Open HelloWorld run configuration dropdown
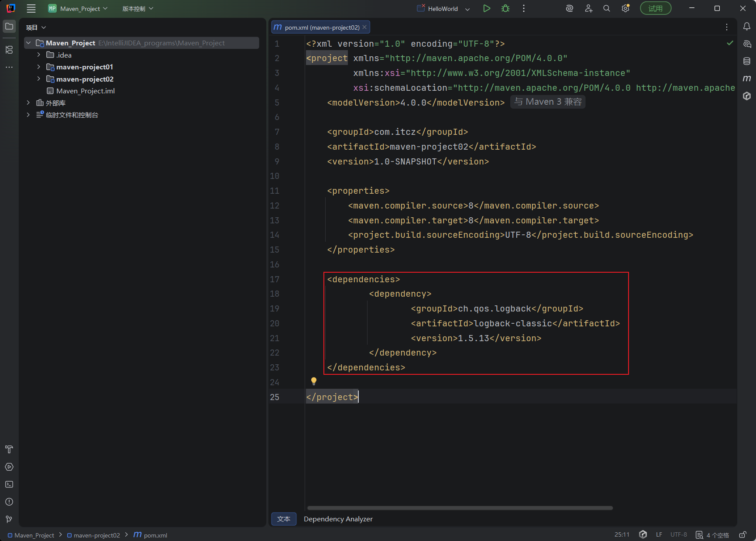 (443, 9)
